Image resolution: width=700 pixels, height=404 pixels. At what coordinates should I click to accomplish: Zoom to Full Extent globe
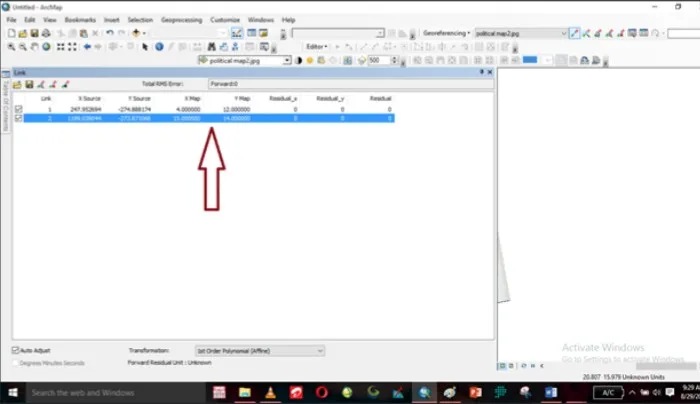point(46,47)
